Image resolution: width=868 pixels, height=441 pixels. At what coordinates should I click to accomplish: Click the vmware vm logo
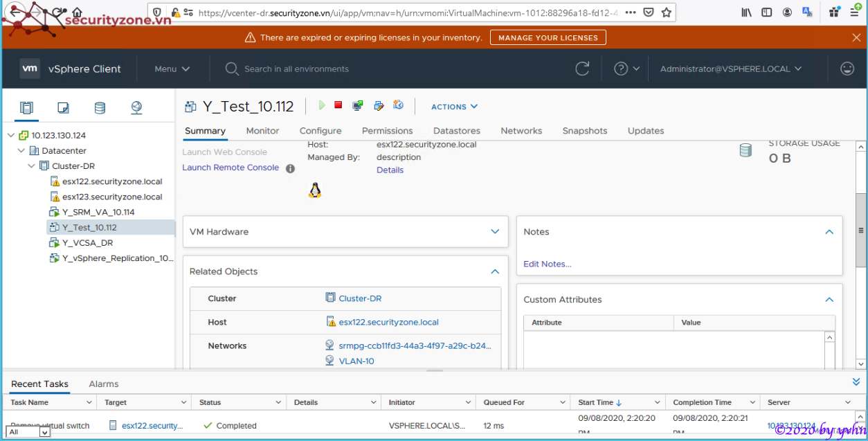click(30, 69)
